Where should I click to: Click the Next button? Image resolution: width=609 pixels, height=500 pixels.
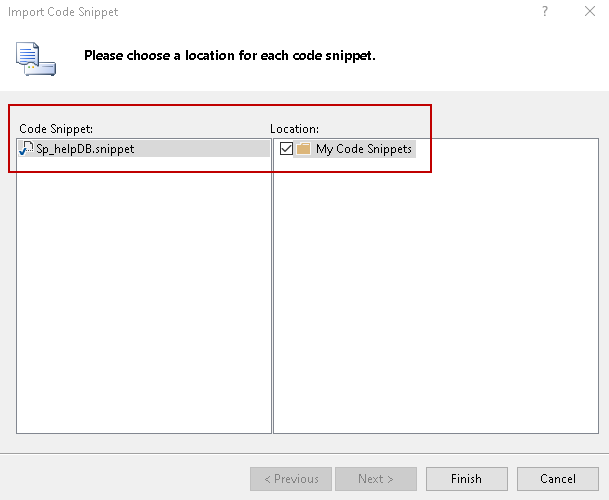pos(376,479)
